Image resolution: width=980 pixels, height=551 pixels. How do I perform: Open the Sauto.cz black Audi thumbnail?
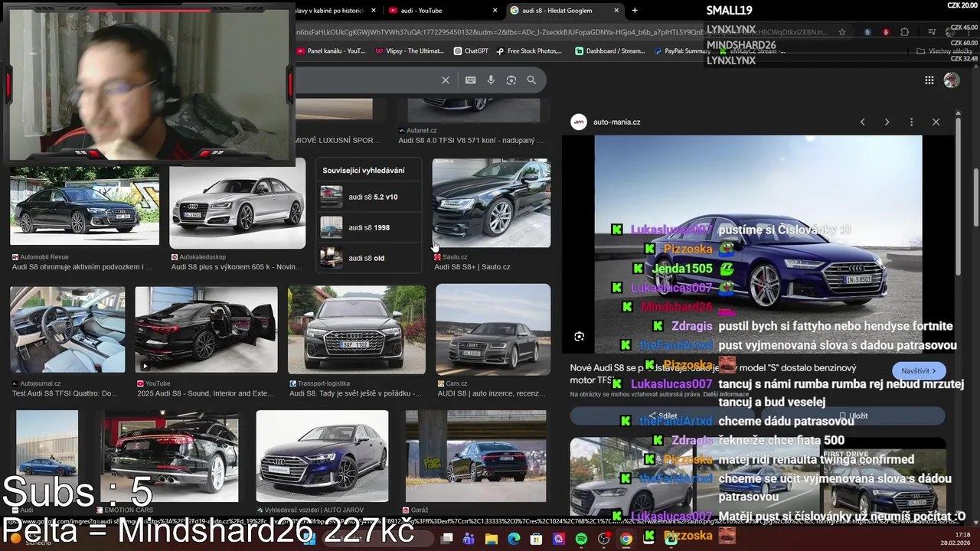[491, 204]
